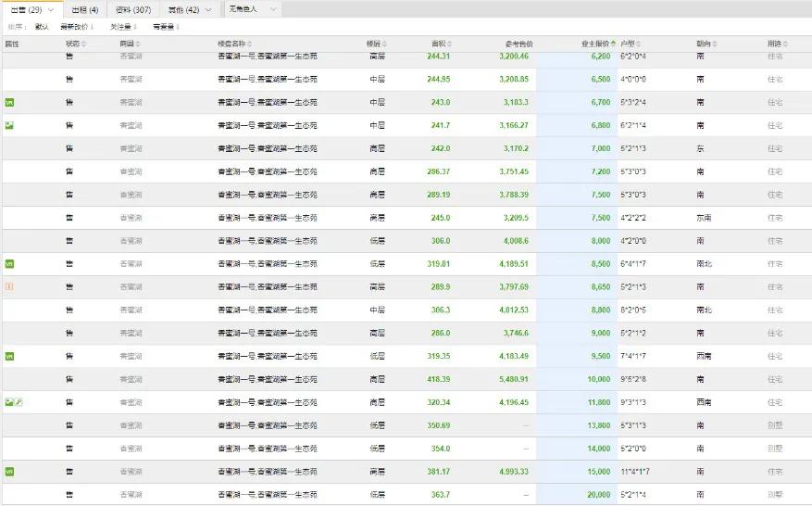Image resolution: width=812 pixels, height=506 pixels.
Task: Click the reference price 5,480.91
Action: point(514,380)
